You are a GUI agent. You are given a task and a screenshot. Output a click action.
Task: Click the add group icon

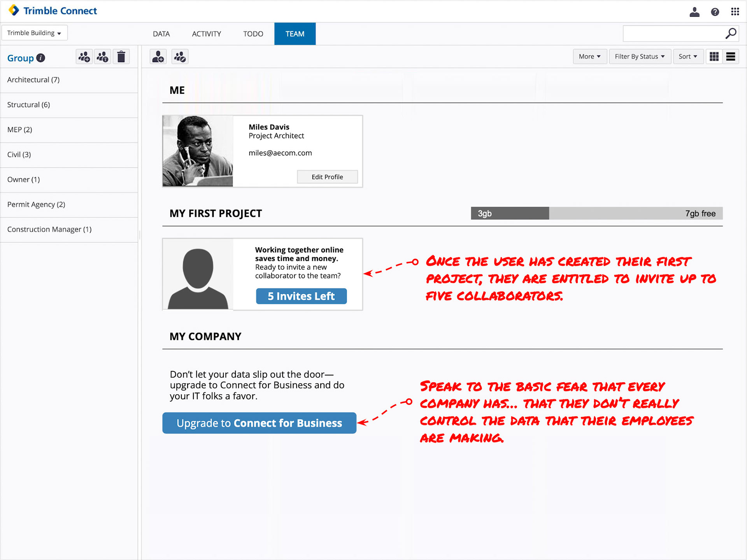84,57
